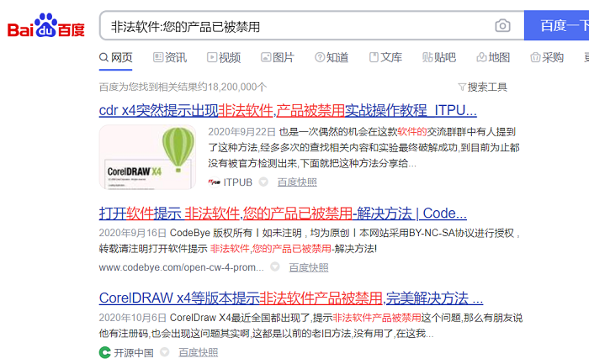The width and height of the screenshot is (589, 364).
Task: Open 百度快照 for 开源中国 result
Action: pos(198,353)
